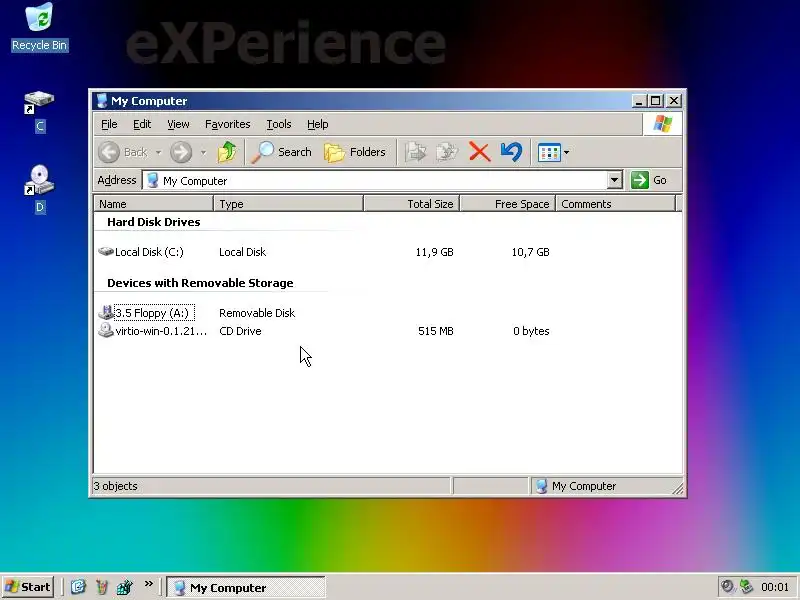Open the Start menu
The height and width of the screenshot is (600, 800).
pos(28,587)
